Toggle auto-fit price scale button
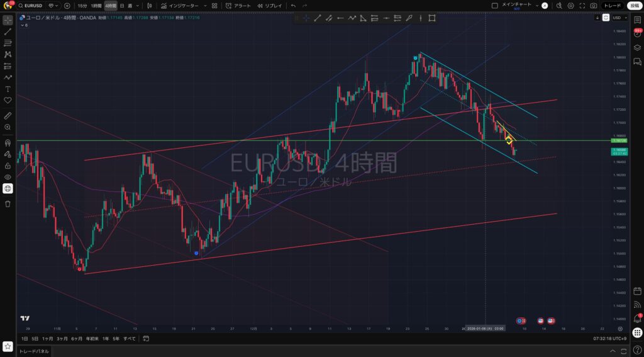 (x=606, y=18)
